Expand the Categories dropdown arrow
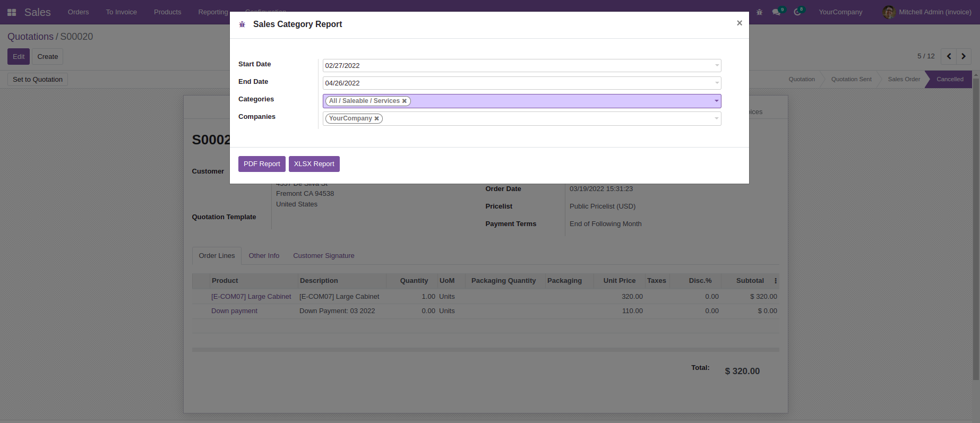The height and width of the screenshot is (423, 980). point(716,101)
